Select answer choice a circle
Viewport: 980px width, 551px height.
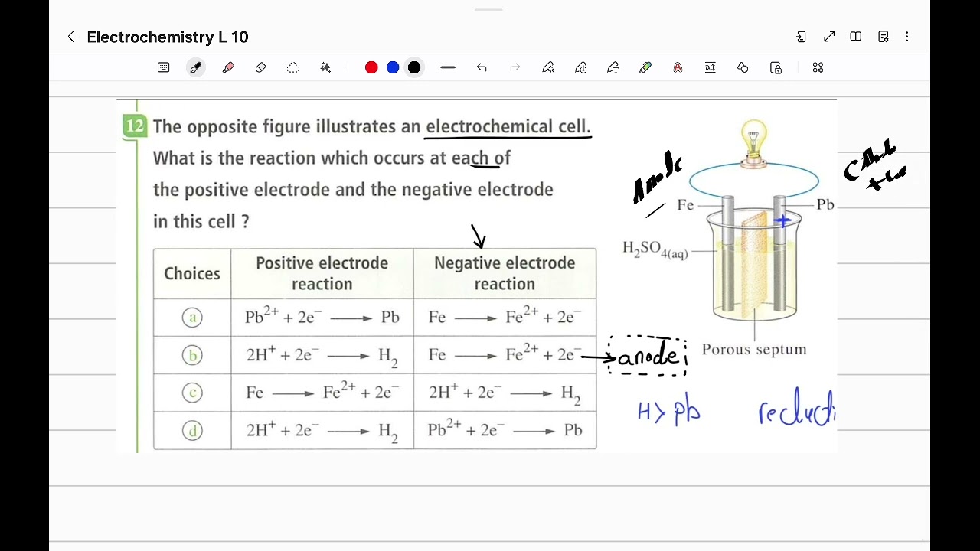click(192, 317)
